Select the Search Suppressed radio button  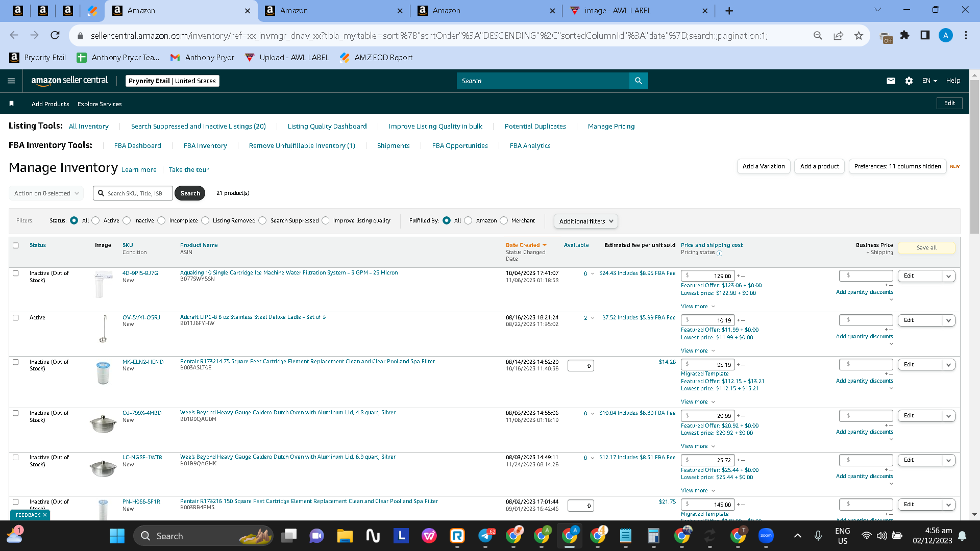[263, 220]
